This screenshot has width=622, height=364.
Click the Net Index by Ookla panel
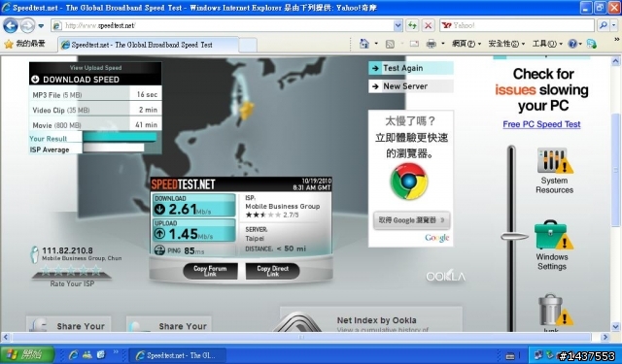tap(371, 319)
